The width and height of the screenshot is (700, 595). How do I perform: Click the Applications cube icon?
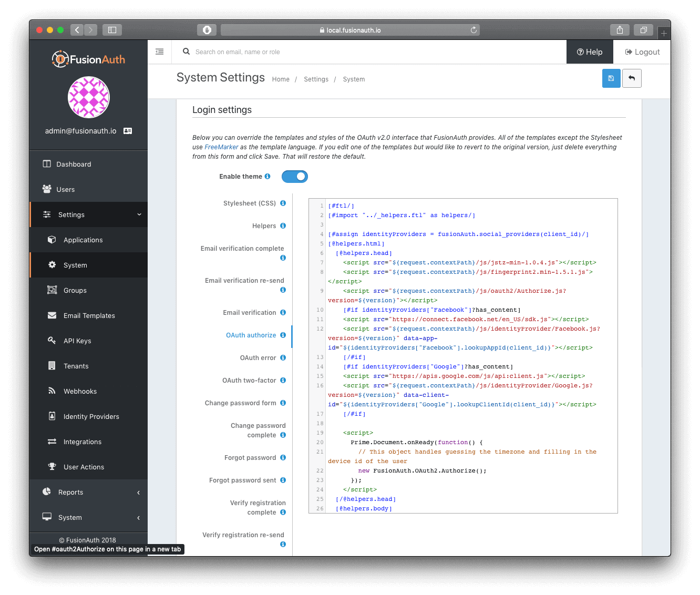tap(52, 240)
